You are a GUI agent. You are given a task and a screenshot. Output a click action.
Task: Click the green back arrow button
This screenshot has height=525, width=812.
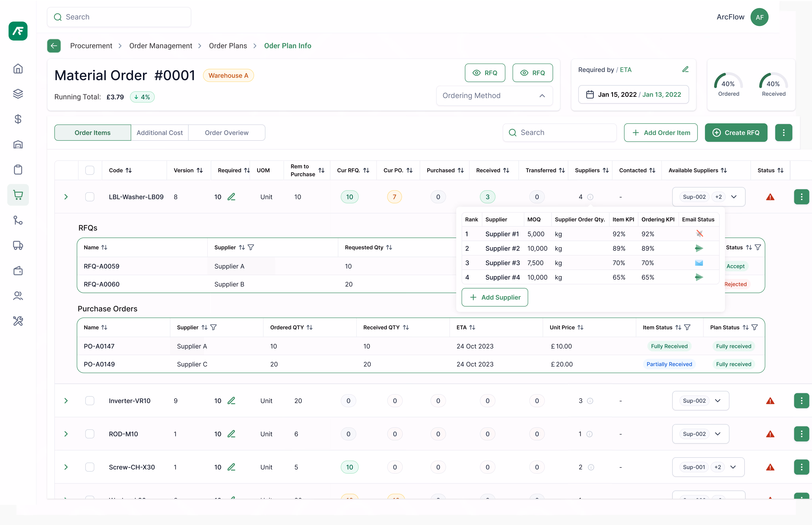[54, 46]
